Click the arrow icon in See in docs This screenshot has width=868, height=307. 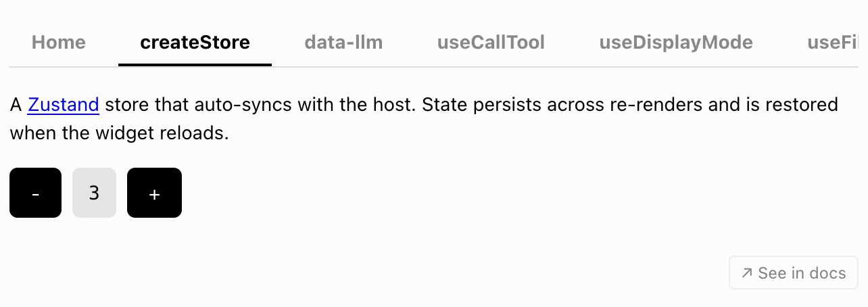(746, 273)
